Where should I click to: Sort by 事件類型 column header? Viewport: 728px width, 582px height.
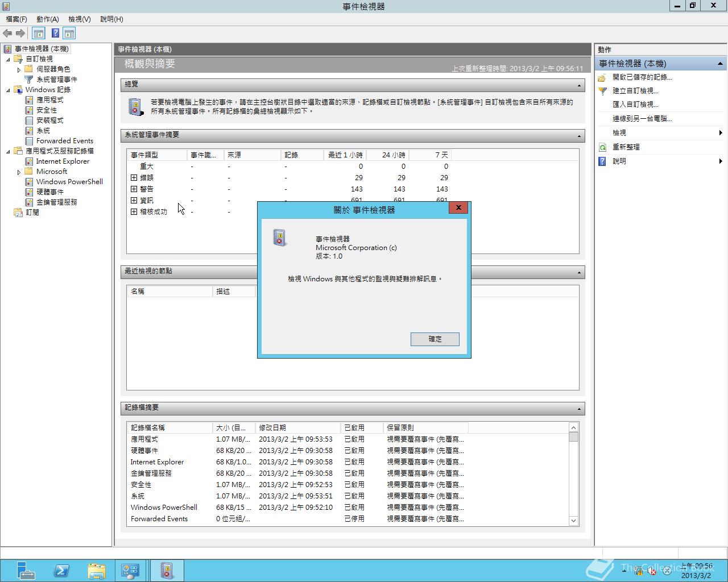coord(158,155)
